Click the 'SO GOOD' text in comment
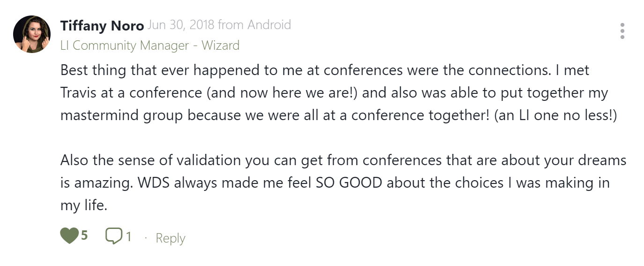Image resolution: width=644 pixels, height=266 pixels. click(346, 182)
